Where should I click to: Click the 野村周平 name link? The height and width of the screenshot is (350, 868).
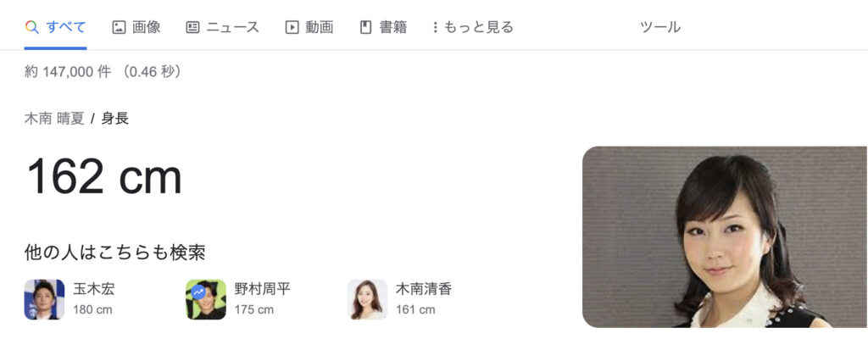(x=262, y=289)
